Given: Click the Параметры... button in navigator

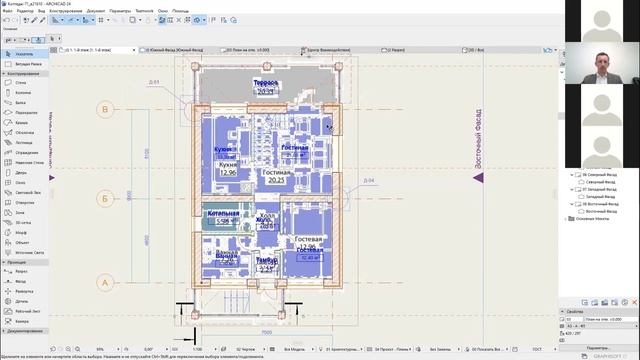Looking at the screenshot, I should [598, 348].
